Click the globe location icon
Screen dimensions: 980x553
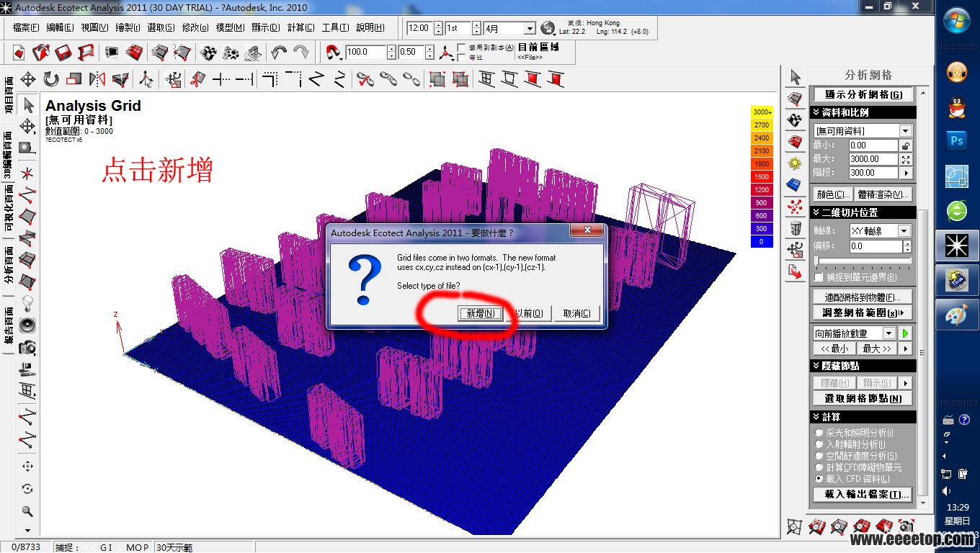coord(548,28)
